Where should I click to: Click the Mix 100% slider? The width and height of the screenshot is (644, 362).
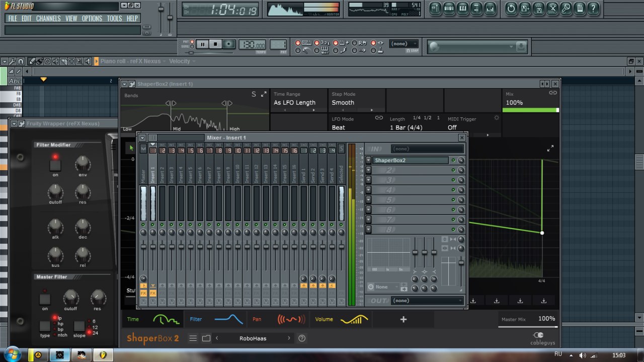click(531, 110)
